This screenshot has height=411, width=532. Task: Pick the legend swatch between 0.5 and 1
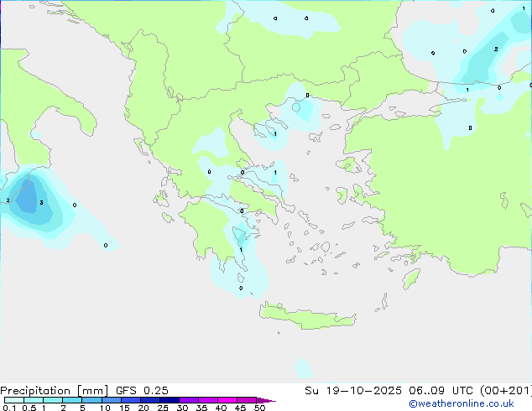[34, 400]
